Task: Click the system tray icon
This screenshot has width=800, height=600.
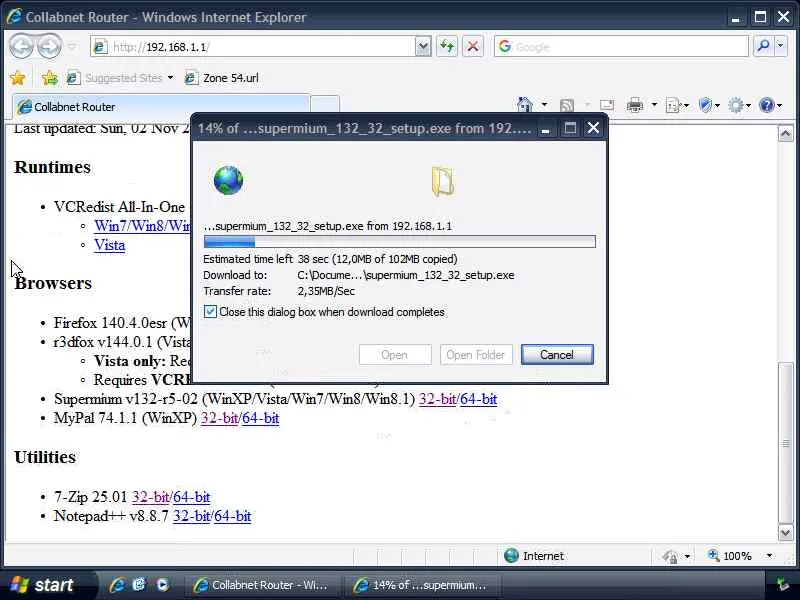Action: click(x=782, y=585)
